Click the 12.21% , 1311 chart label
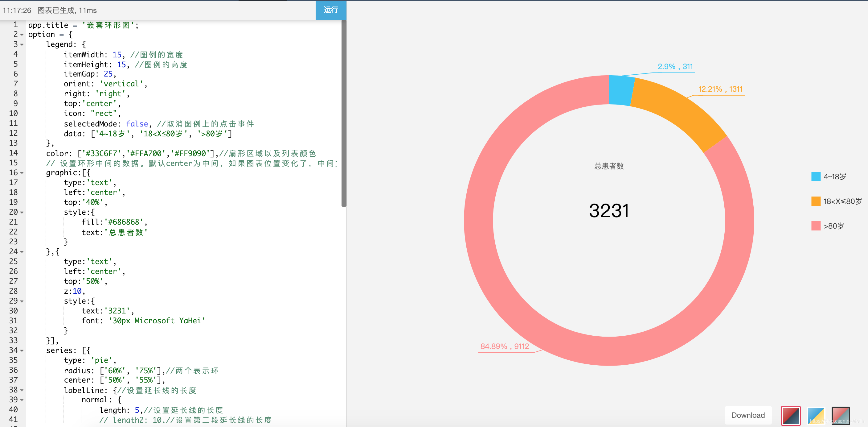 [720, 89]
